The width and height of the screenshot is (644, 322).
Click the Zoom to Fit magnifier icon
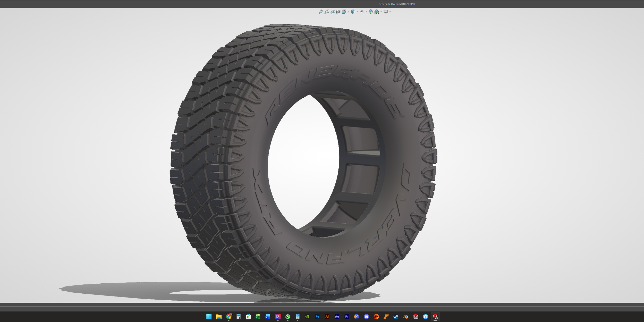[321, 12]
